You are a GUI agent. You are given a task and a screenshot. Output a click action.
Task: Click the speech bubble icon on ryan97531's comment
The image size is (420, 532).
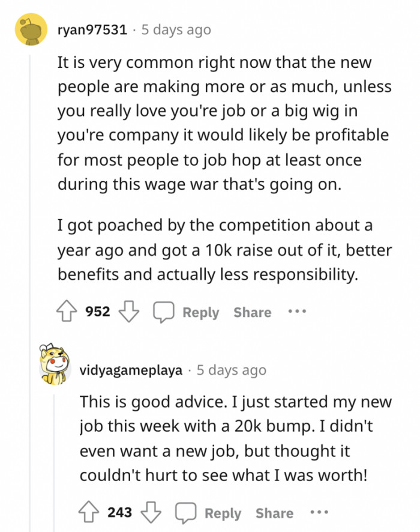[x=162, y=312]
